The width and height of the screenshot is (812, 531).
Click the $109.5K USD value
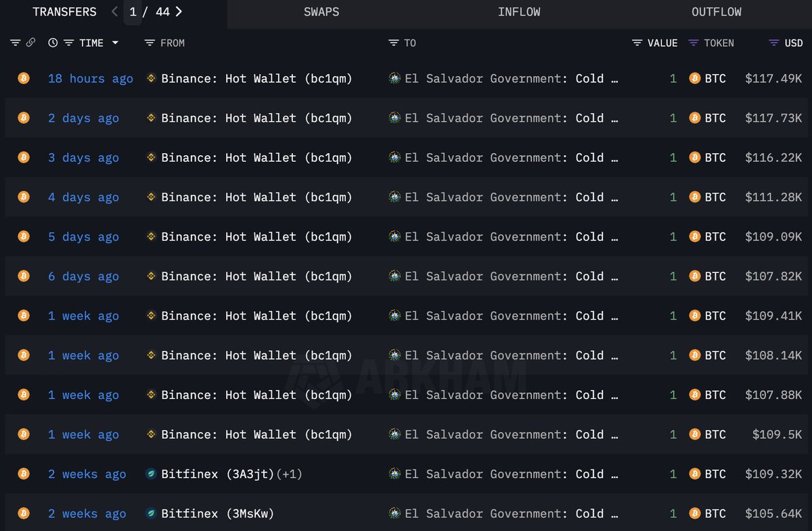(777, 434)
